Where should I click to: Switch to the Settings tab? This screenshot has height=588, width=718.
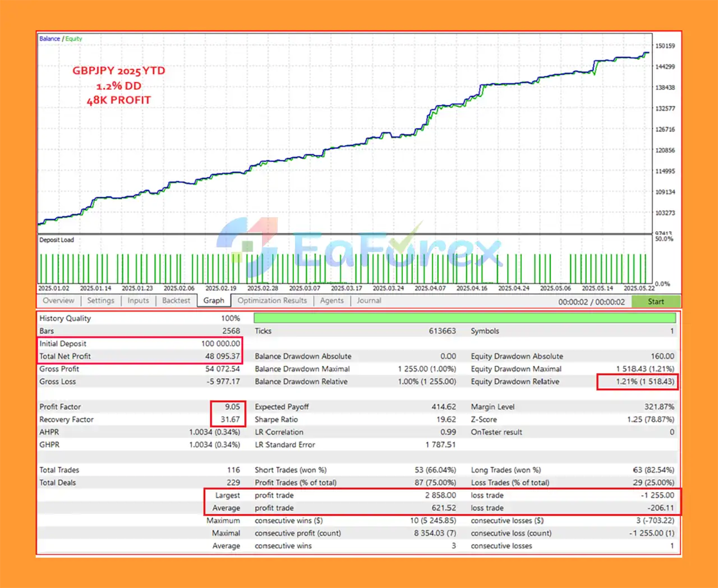click(x=101, y=301)
